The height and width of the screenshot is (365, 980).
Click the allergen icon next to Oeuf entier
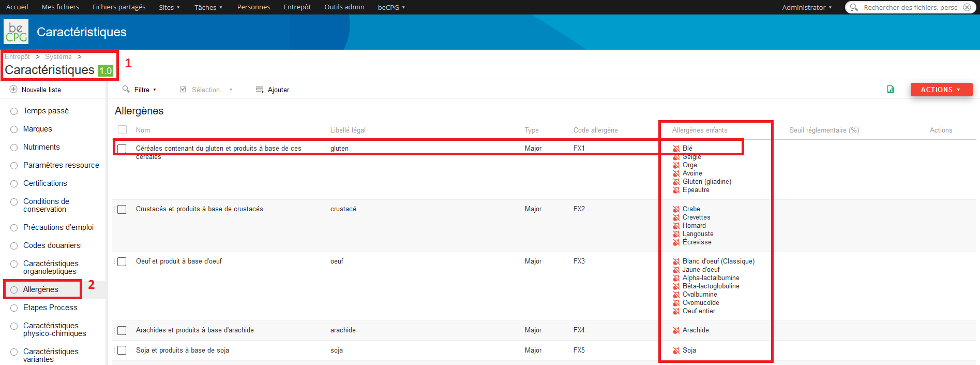pos(676,311)
